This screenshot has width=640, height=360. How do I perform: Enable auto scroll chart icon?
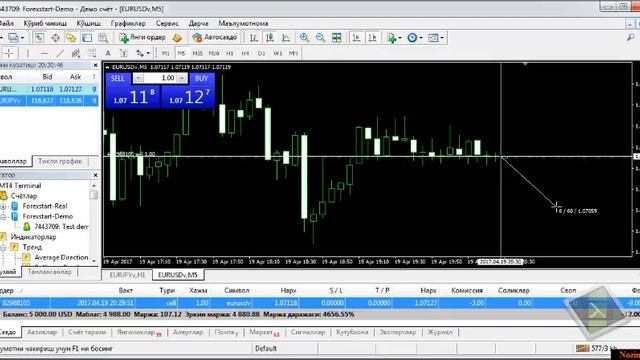(x=356, y=38)
